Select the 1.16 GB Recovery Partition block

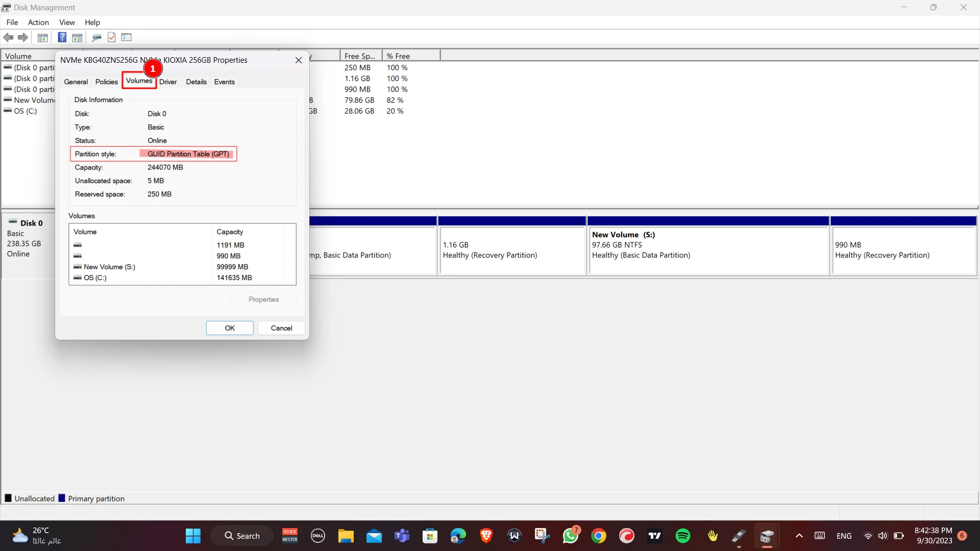click(x=512, y=245)
